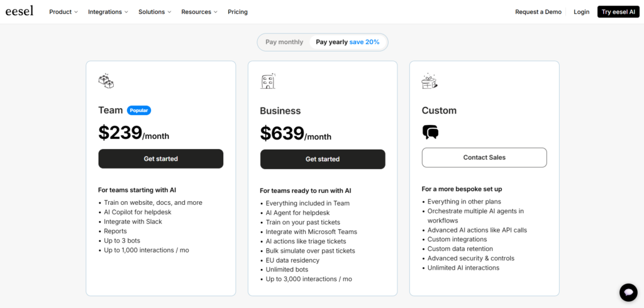Switch to Pay monthly billing
644x308 pixels.
coord(284,42)
